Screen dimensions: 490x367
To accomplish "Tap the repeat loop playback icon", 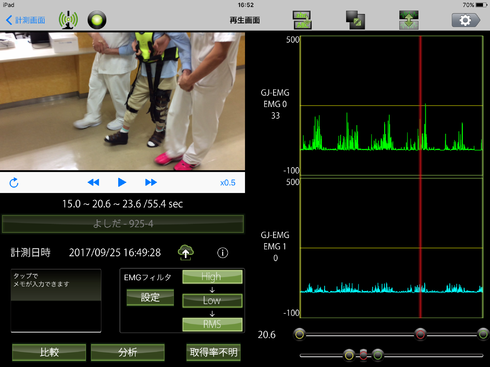I will pos(14,183).
